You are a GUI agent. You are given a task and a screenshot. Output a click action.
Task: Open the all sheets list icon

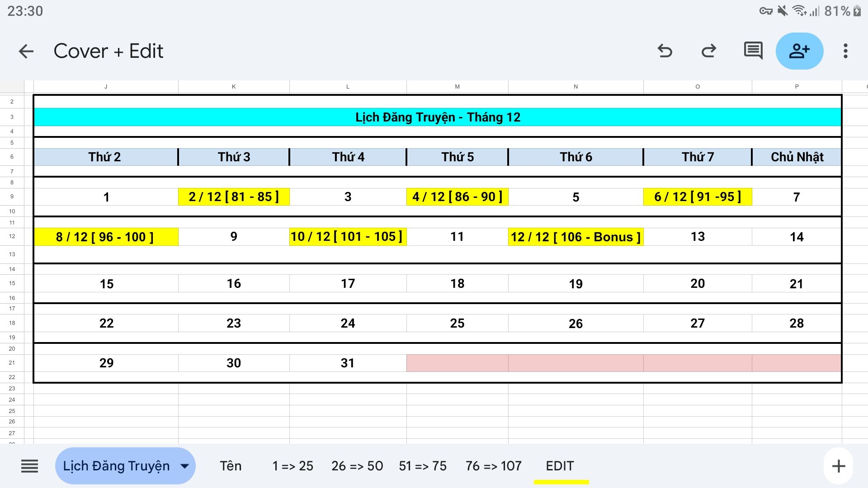pos(30,466)
